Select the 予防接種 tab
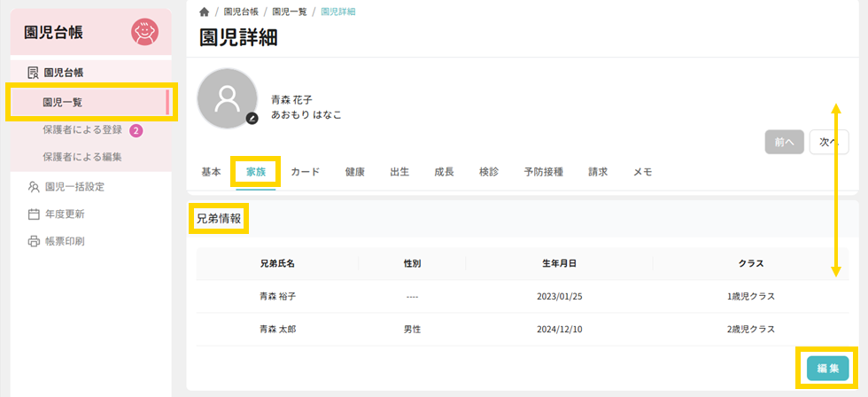This screenshot has height=397, width=868. point(543,172)
